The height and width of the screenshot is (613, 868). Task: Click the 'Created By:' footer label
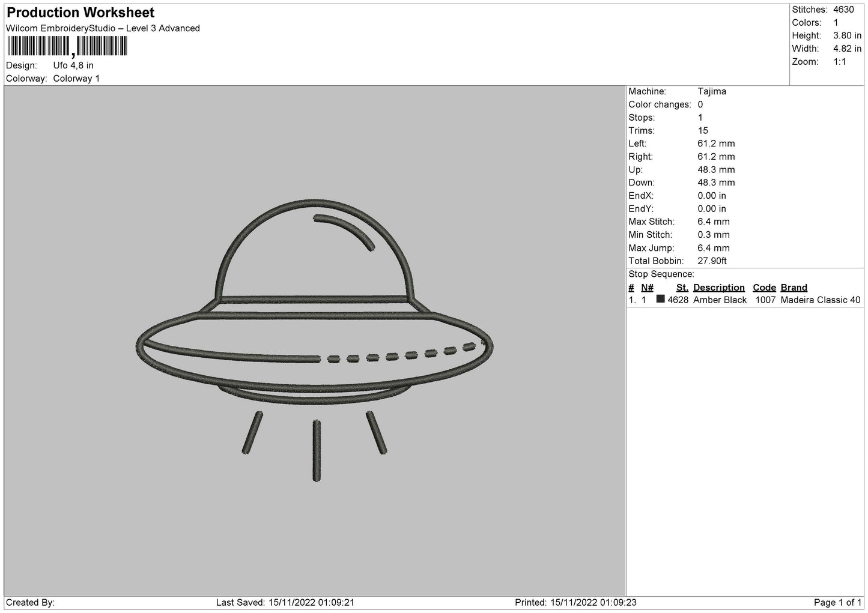pyautogui.click(x=31, y=603)
